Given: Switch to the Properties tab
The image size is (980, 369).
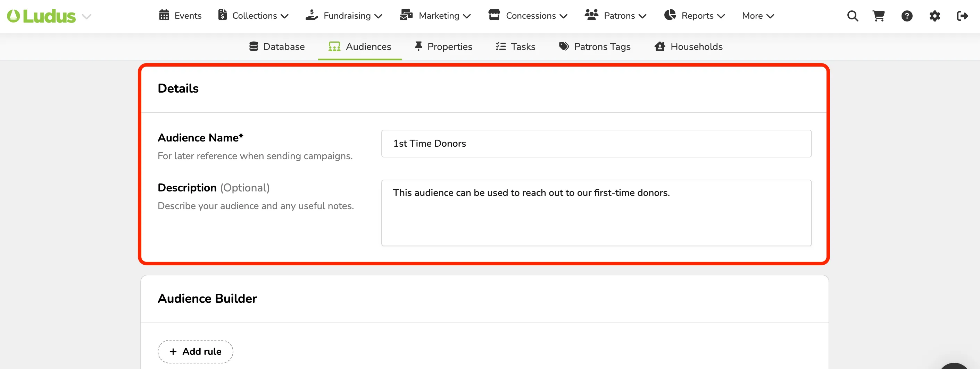Looking at the screenshot, I should pos(443,46).
